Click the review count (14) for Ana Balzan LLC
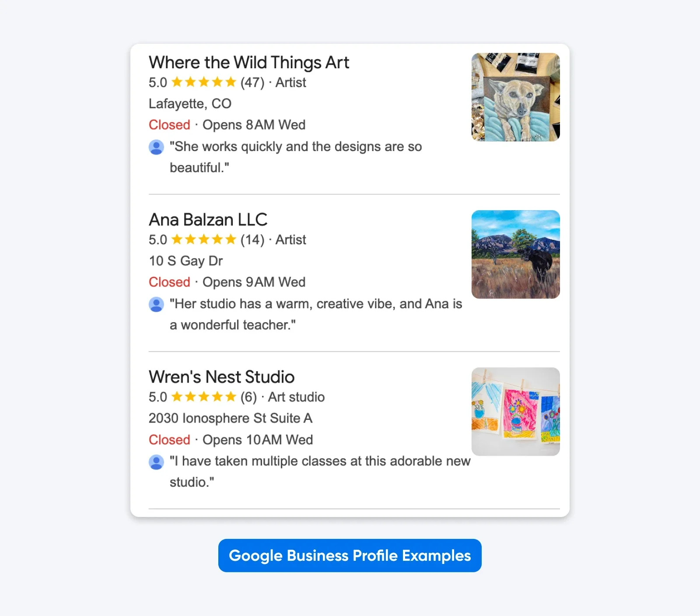Screen dimensions: 700x616 (x=252, y=239)
